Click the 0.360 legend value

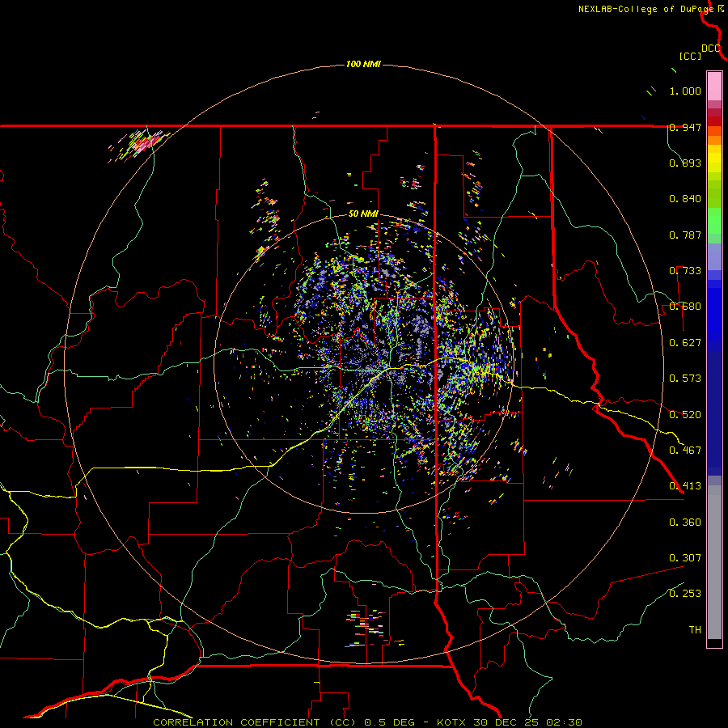click(x=685, y=522)
